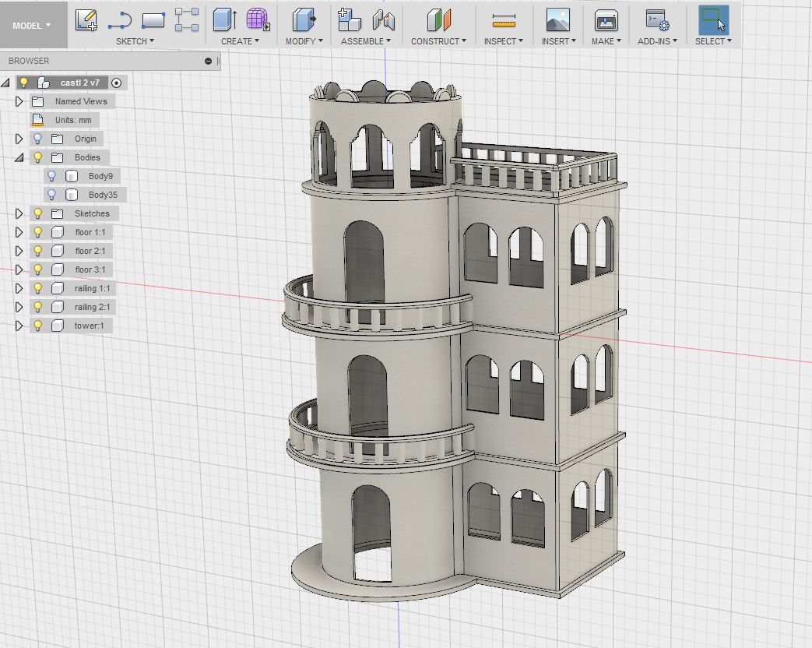Click the Scripts and Add-Ins icon
The width and height of the screenshot is (812, 648).
657,20
